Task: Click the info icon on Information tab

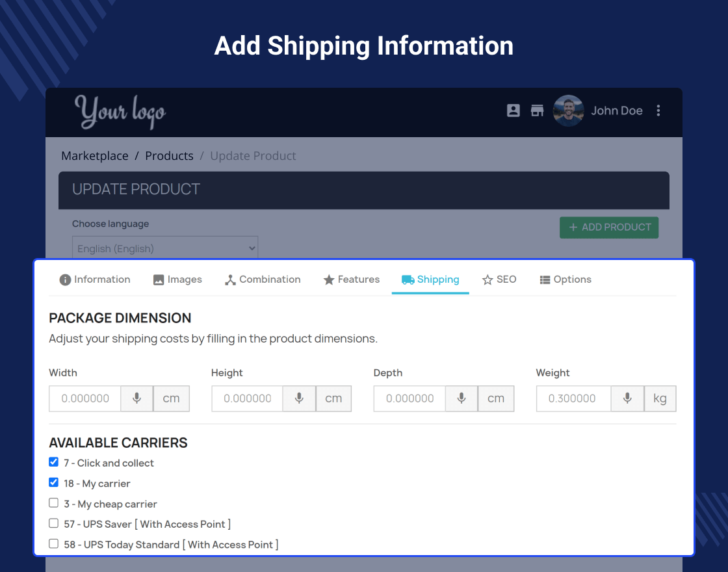Action: coord(65,279)
